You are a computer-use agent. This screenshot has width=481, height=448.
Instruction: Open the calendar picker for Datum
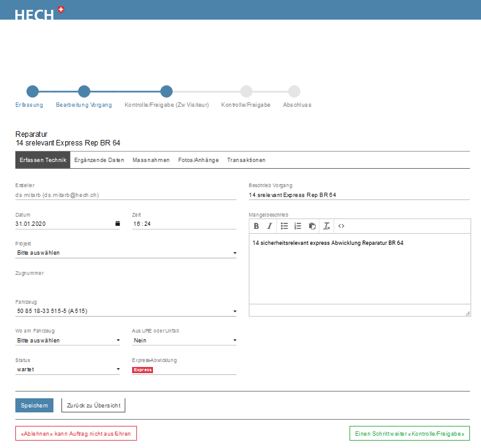[117, 224]
